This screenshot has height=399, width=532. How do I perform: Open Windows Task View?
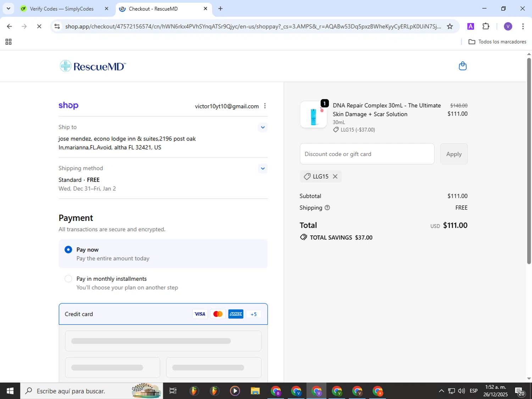pyautogui.click(x=173, y=391)
